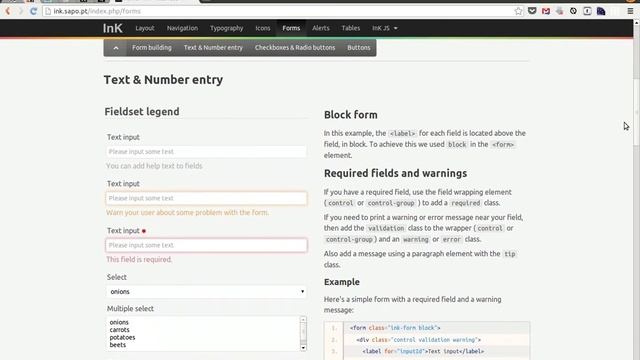Open the Layout menu item
Image resolution: width=640 pixels, height=360 pixels.
[145, 28]
